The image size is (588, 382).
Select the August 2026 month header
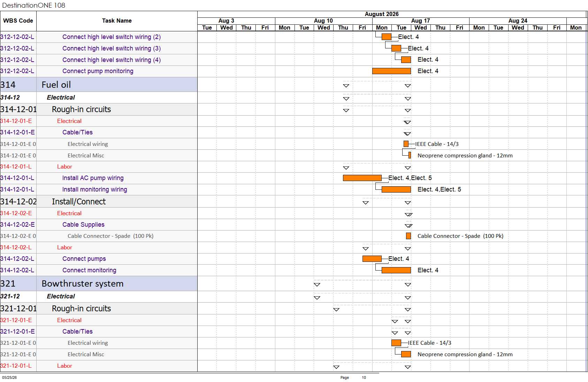pos(382,14)
